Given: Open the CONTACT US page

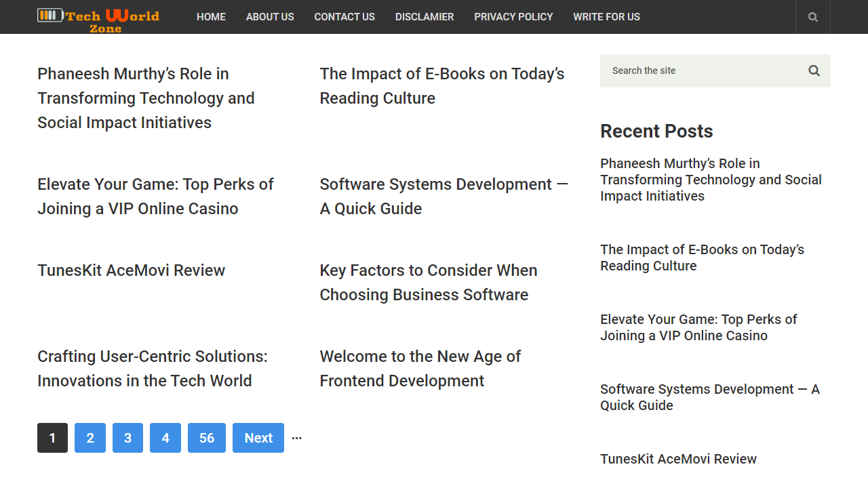Looking at the screenshot, I should (344, 16).
